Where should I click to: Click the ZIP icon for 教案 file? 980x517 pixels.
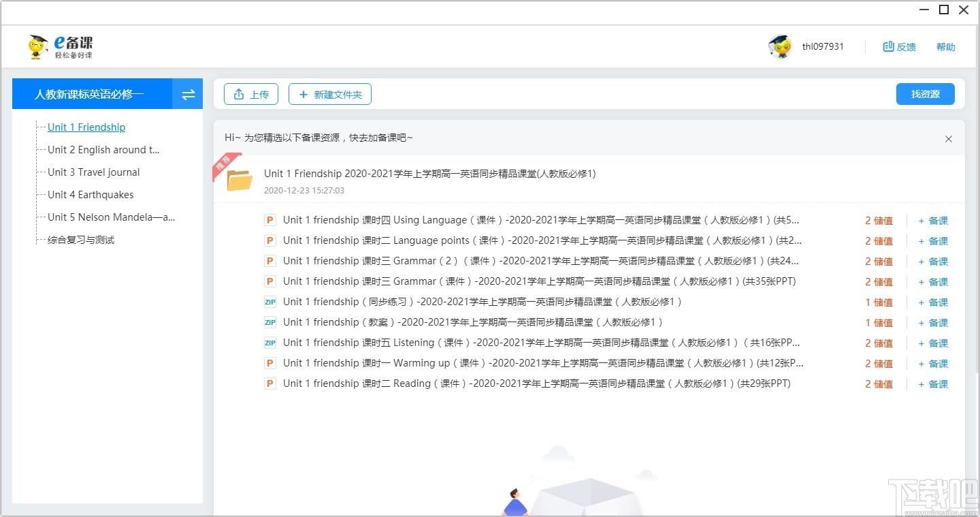[270, 322]
